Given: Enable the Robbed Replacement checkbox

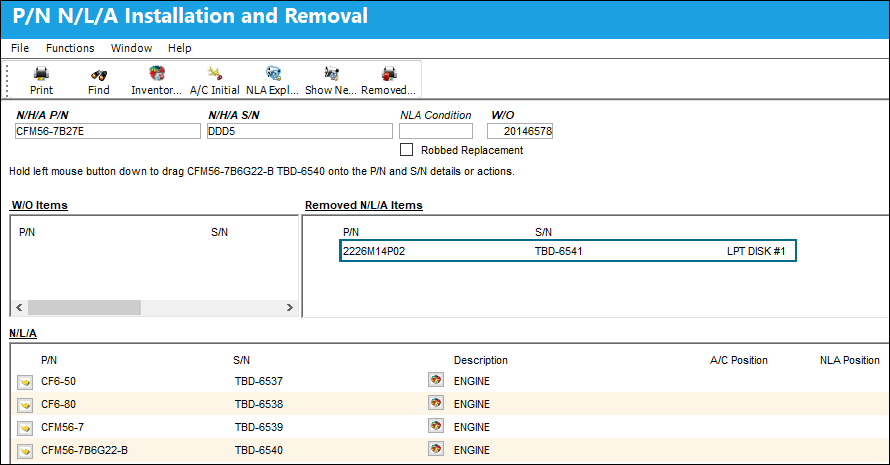Looking at the screenshot, I should 406,149.
